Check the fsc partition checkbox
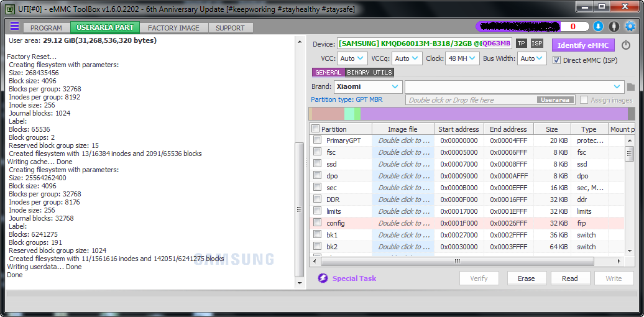Screen dimensions: 644x317 [x=317, y=152]
